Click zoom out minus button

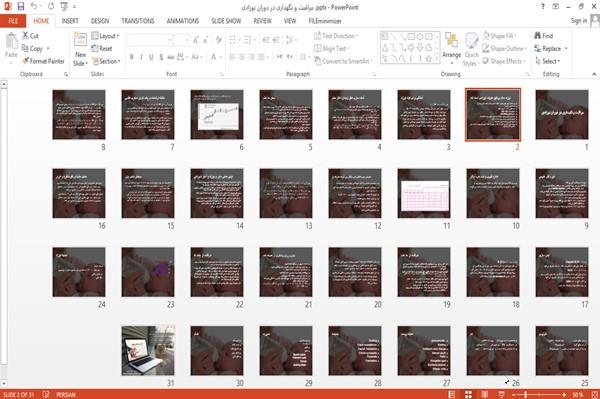pyautogui.click(x=514, y=394)
